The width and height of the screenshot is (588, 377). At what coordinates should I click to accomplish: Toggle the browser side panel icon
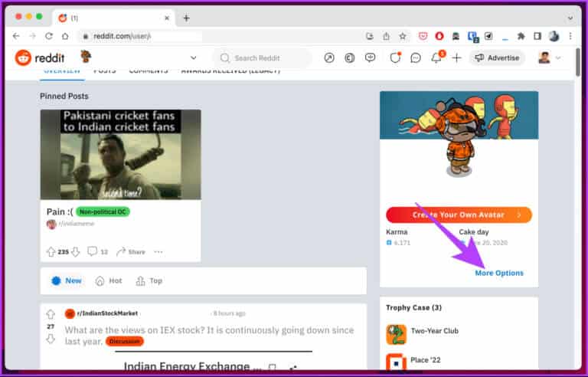(537, 36)
